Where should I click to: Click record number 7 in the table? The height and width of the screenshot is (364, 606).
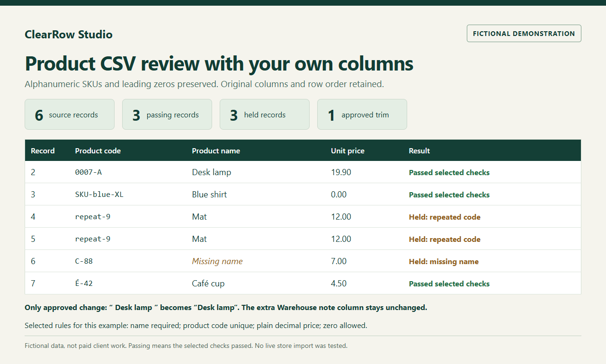click(x=33, y=284)
